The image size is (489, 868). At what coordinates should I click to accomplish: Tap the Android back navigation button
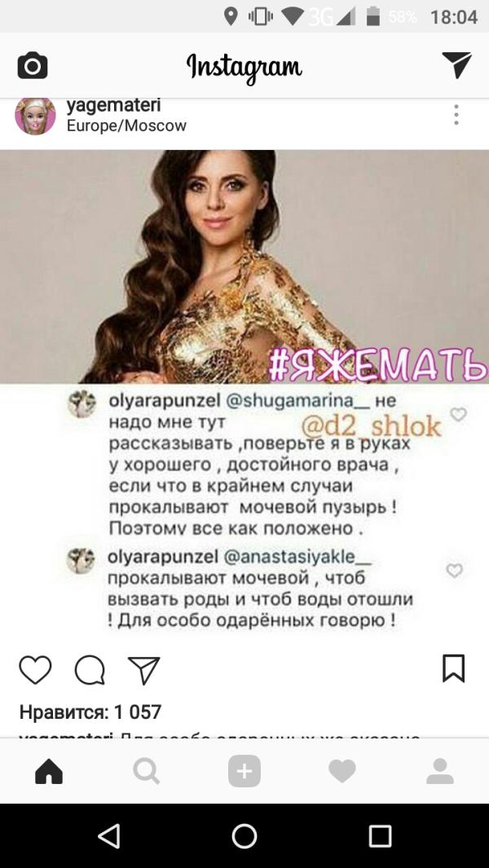[x=108, y=836]
